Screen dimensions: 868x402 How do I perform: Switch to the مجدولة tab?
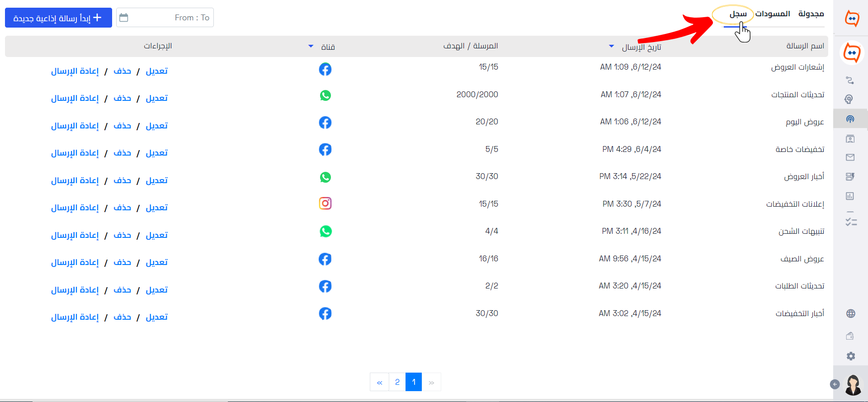click(x=811, y=14)
